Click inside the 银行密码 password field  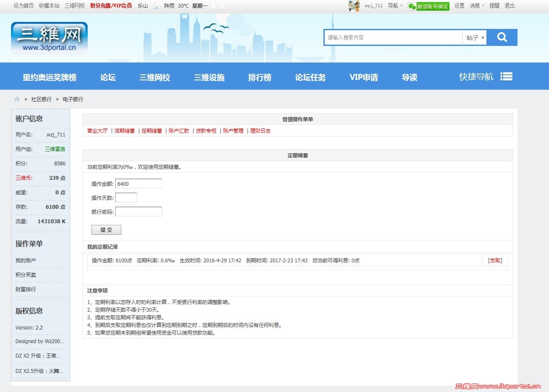click(x=138, y=211)
